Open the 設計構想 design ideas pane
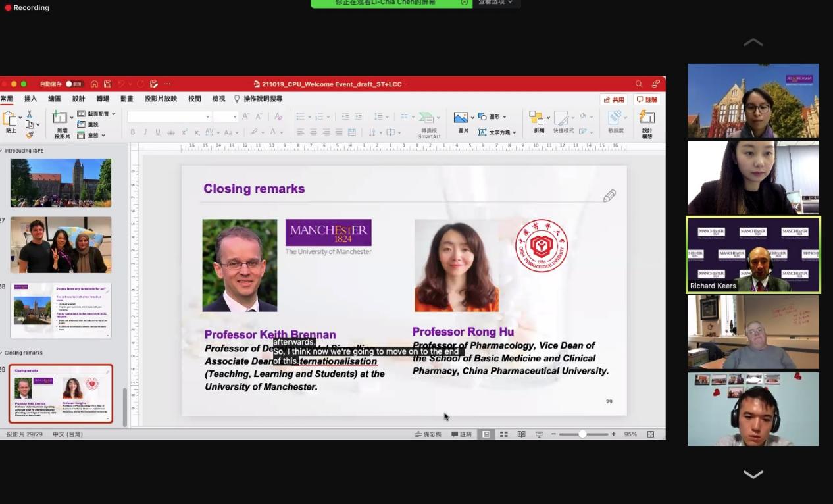The height and width of the screenshot is (504, 833). (x=647, y=124)
